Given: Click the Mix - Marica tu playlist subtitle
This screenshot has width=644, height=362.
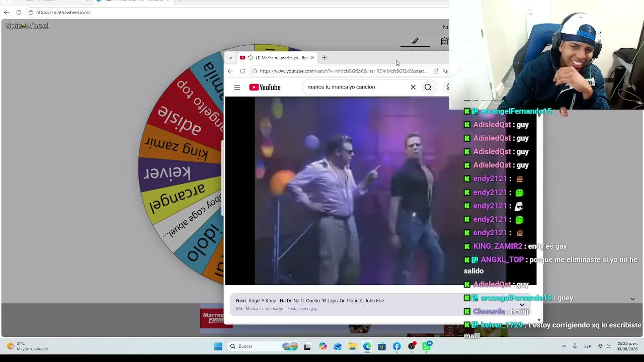Looking at the screenshot, I should (x=276, y=309).
